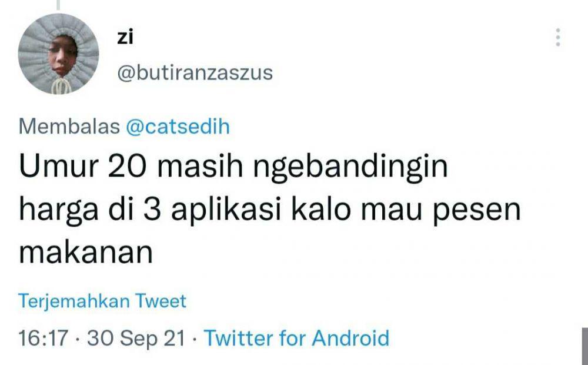The width and height of the screenshot is (588, 365).
Task: Open the Twitter for Android source link
Action: point(296,337)
